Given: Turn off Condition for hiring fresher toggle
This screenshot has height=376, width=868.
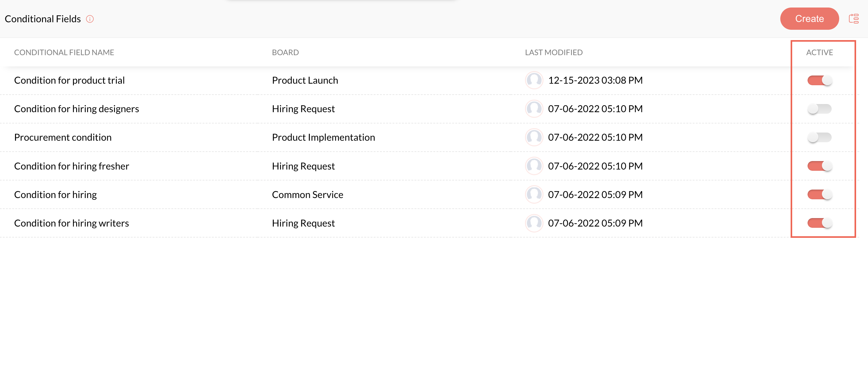Looking at the screenshot, I should tap(819, 166).
